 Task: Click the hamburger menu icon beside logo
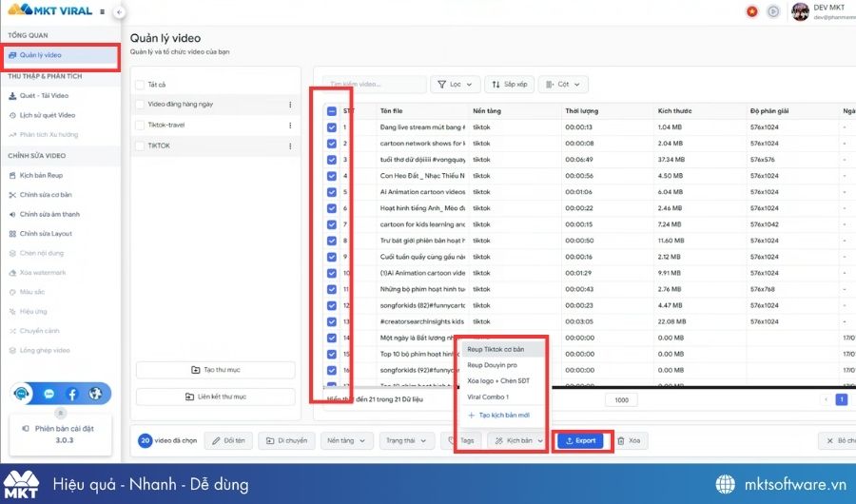(102, 11)
